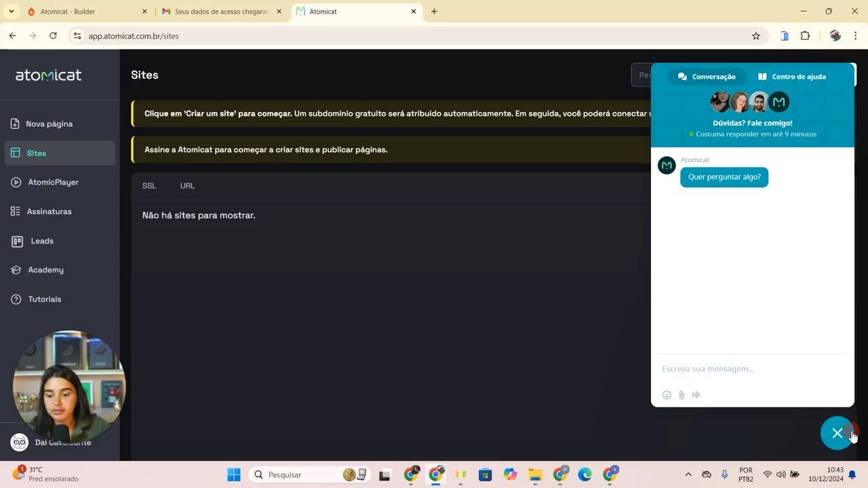Viewport: 868px width, 488px height.
Task: Click the 'Assine a Atomicat' notice banner
Action: tap(391, 150)
